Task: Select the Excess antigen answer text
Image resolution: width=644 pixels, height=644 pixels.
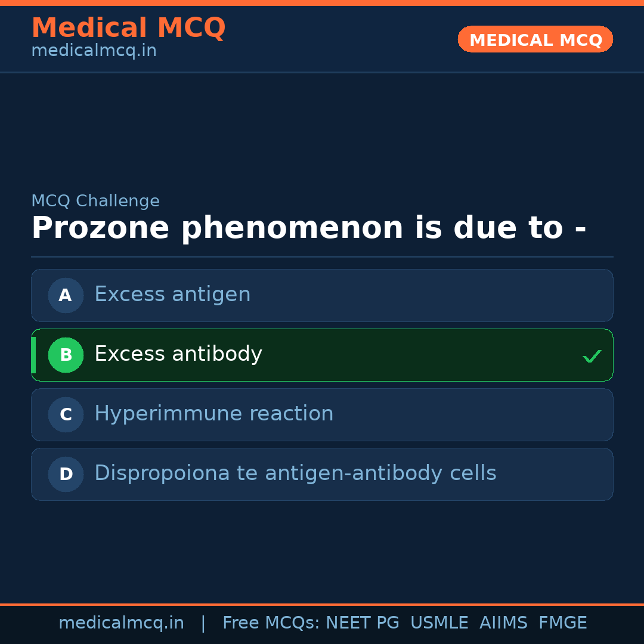Action: click(172, 295)
